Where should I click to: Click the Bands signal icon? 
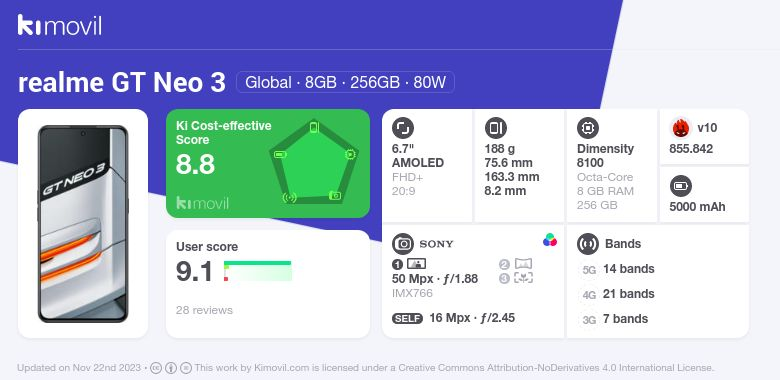[588, 244]
